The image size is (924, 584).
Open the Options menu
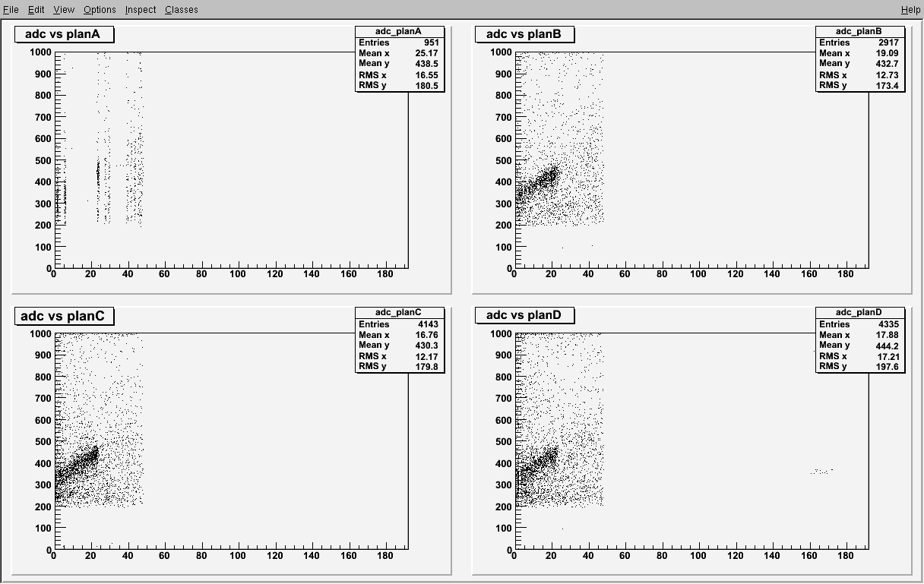[x=100, y=9]
